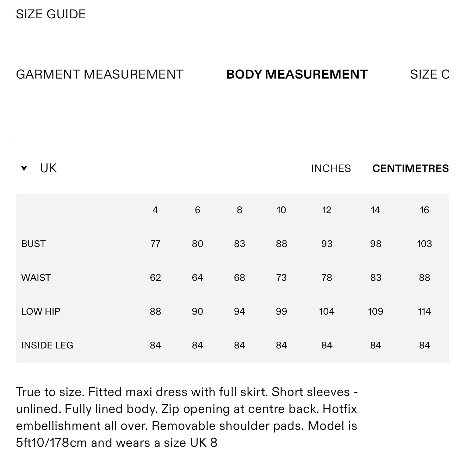This screenshot has width=465, height=476.
Task: Click the bust value 103
Action: point(424,244)
